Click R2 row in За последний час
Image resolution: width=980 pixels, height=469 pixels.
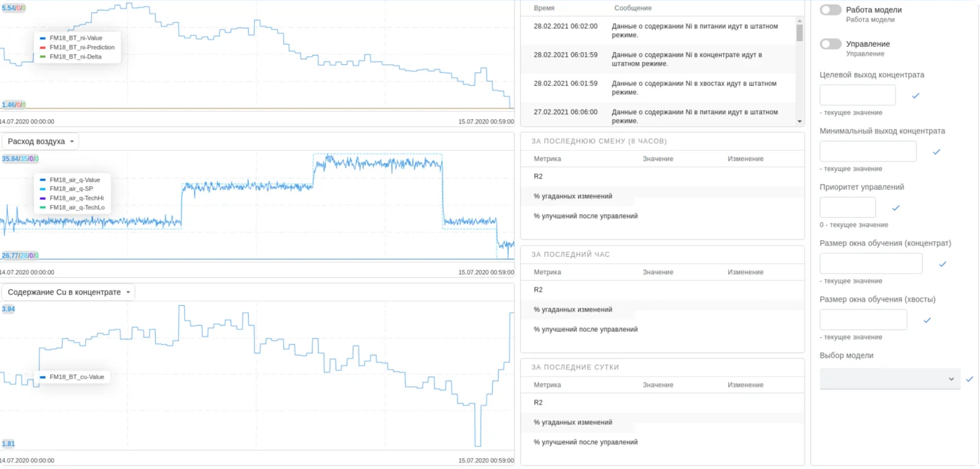(x=662, y=290)
